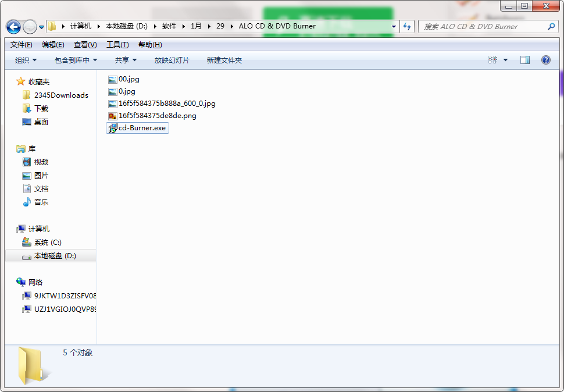Click the 本地磁盘 (D:) breadcrumb segment
This screenshot has height=392, width=564.
pos(127,26)
